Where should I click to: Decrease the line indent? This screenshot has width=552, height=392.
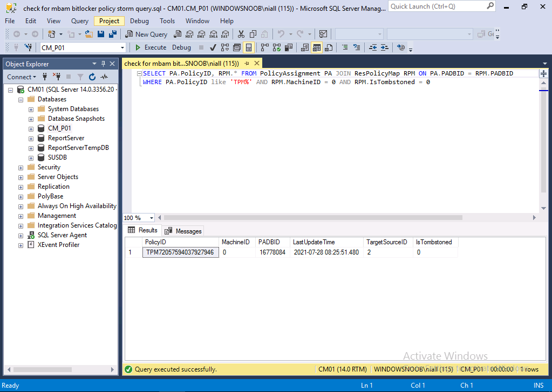(373, 47)
